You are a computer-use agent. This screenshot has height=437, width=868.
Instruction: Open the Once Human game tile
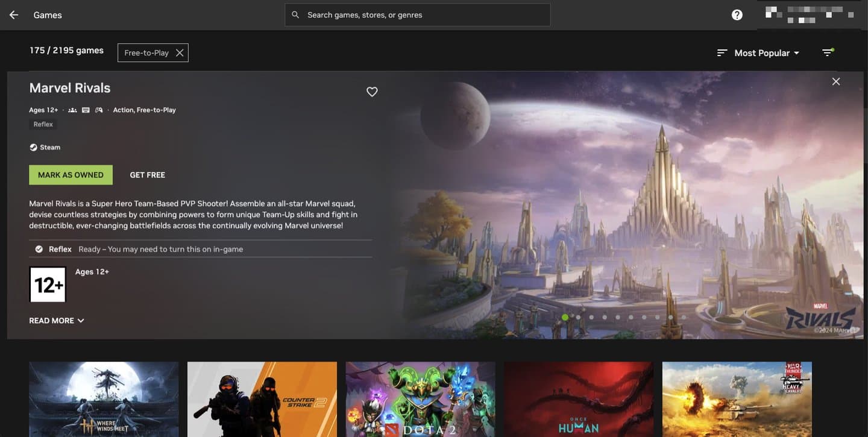point(579,399)
